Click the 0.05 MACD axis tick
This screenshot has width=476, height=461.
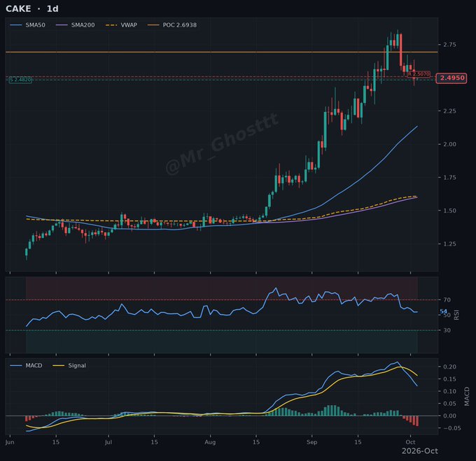pyautogui.click(x=449, y=404)
